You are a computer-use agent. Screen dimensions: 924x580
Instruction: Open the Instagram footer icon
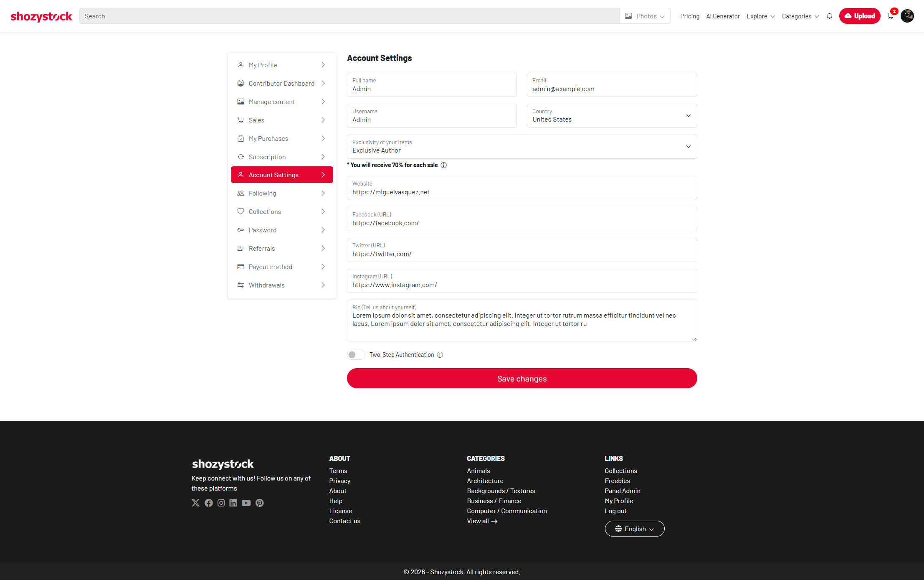click(221, 503)
